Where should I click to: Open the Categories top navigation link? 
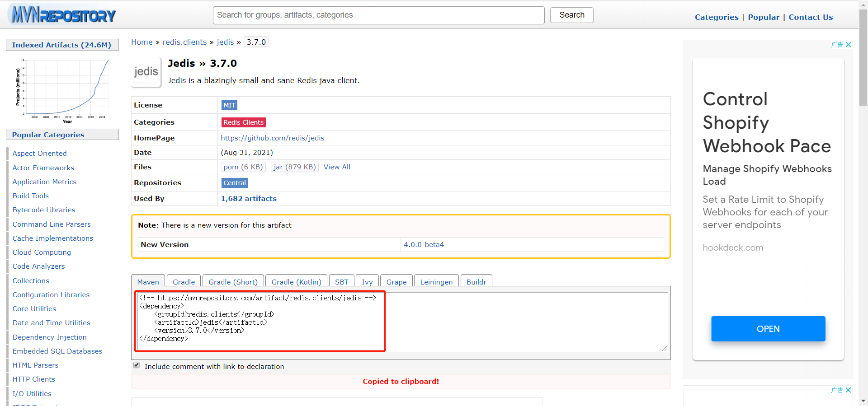[x=717, y=17]
